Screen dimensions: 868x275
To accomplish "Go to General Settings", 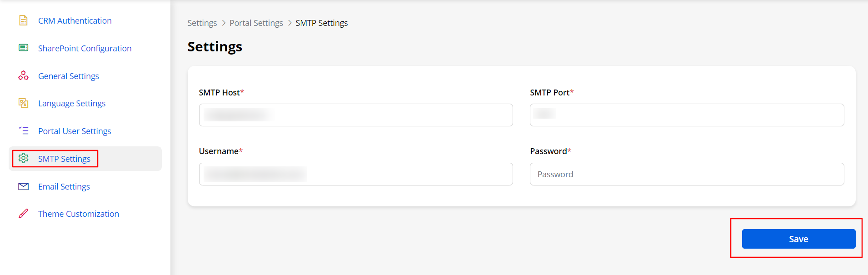I will (x=68, y=76).
